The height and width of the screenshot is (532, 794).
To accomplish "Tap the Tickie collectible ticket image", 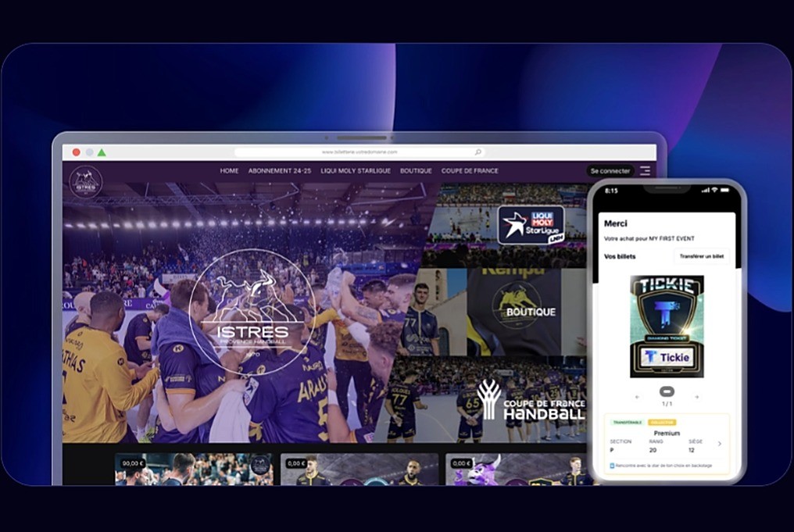I will [x=667, y=327].
